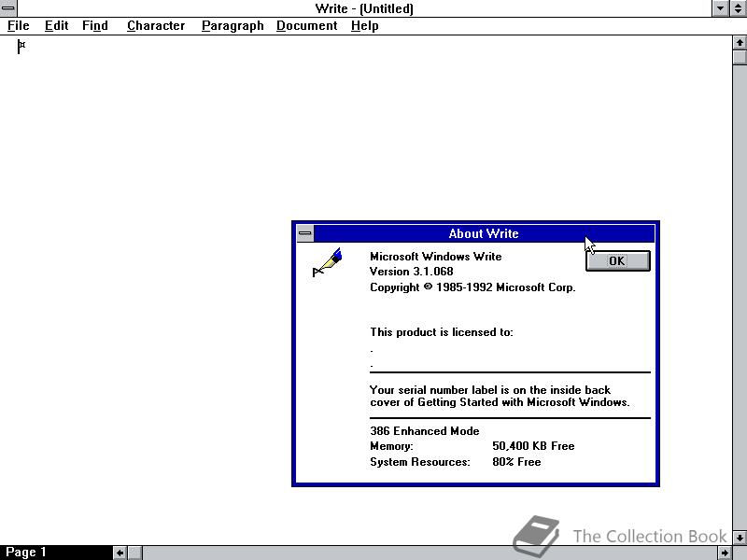Open the About Write dialog control menu box
Image resolution: width=747 pixels, height=560 pixels.
click(305, 233)
